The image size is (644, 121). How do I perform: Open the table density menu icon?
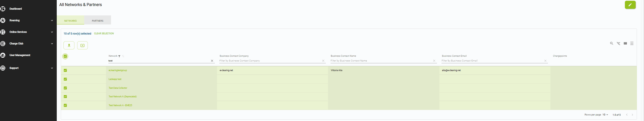coord(632,44)
